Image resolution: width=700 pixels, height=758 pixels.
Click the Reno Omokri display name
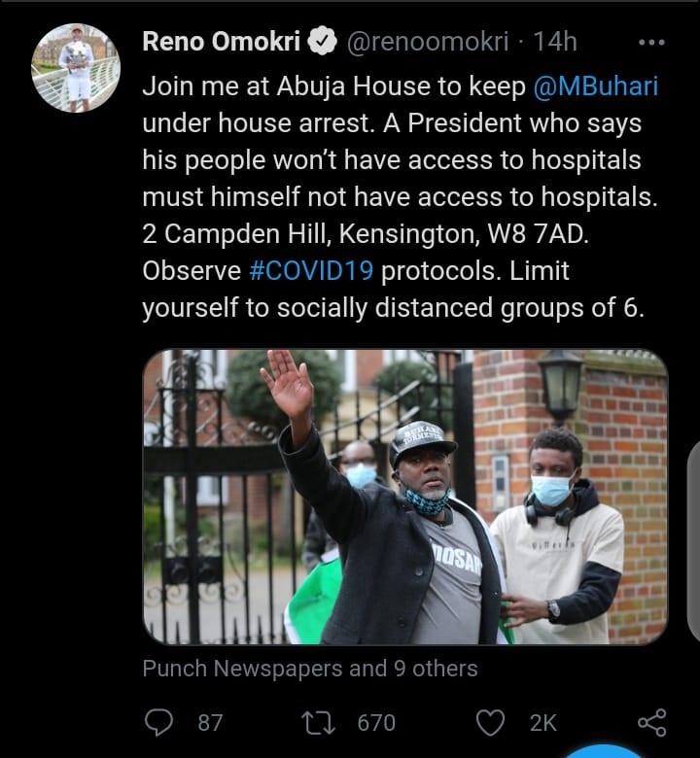pos(224,42)
